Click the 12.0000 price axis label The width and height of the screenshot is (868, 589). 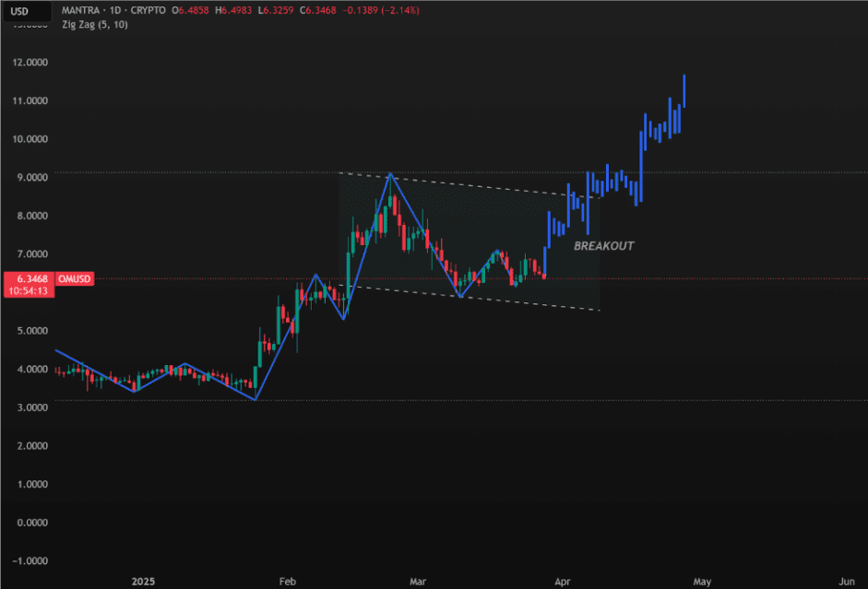[x=30, y=63]
